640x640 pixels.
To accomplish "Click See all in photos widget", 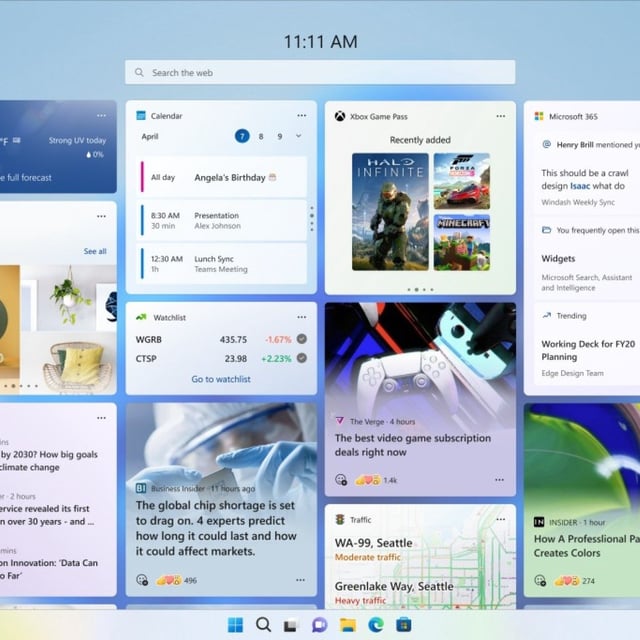I will pyautogui.click(x=95, y=251).
